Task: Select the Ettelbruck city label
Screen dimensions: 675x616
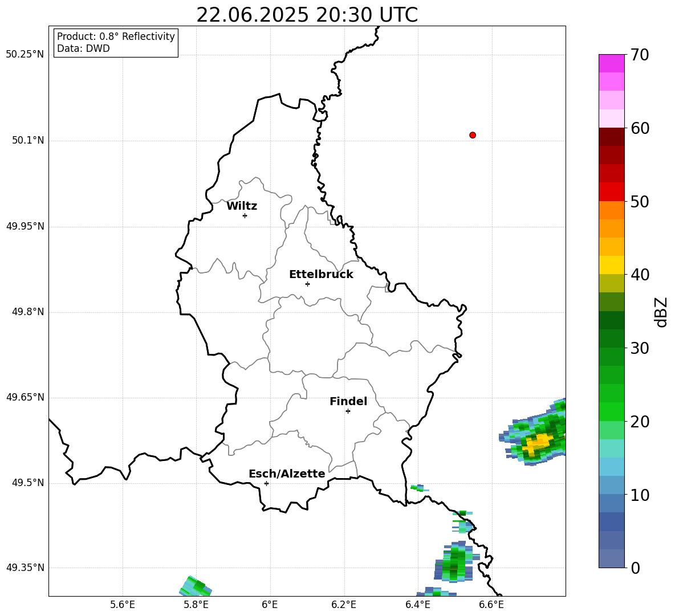Action: tap(321, 275)
